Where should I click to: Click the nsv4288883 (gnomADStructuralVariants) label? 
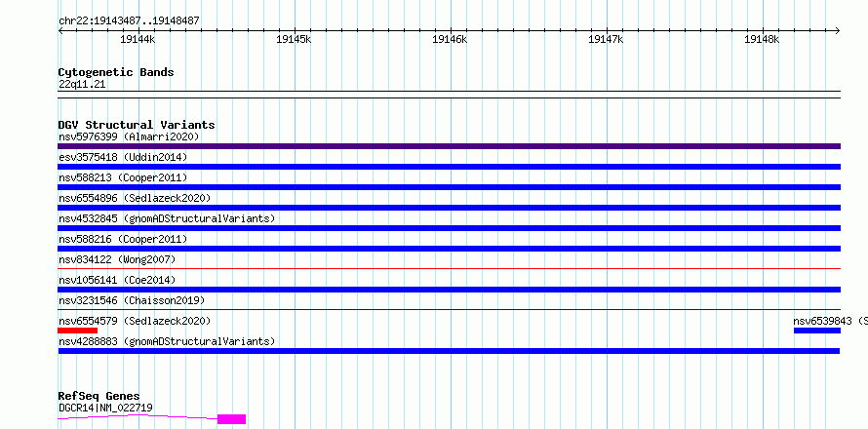[x=167, y=341]
